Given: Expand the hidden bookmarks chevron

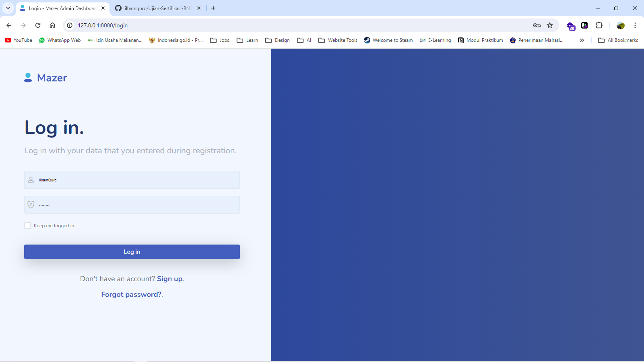Looking at the screenshot, I should (582, 40).
